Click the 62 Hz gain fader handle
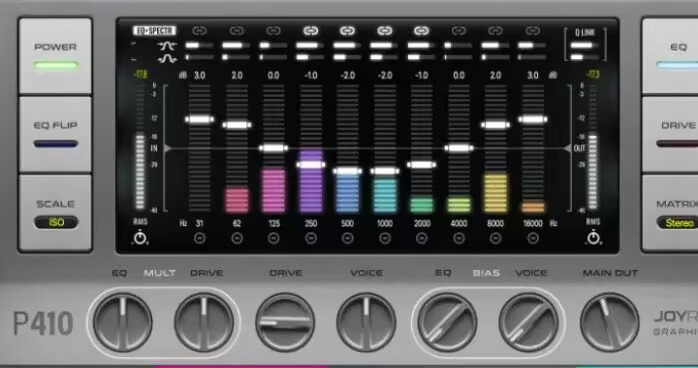The height and width of the screenshot is (368, 698). tap(237, 125)
